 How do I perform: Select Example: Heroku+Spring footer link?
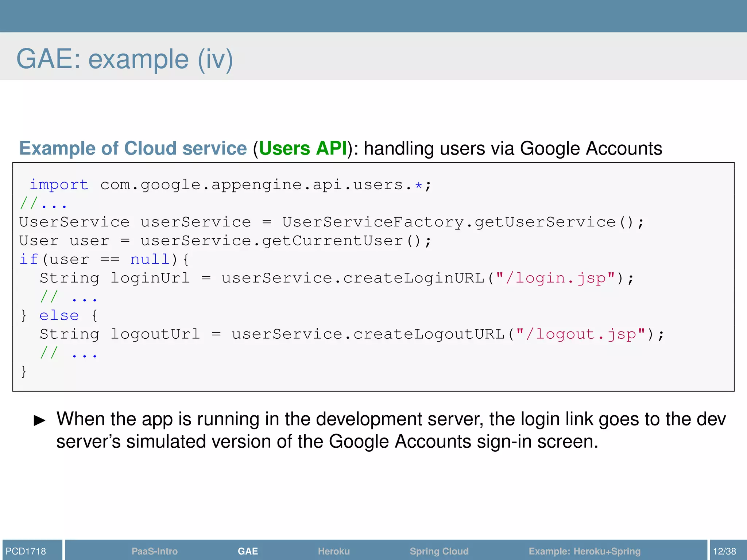[x=584, y=551]
